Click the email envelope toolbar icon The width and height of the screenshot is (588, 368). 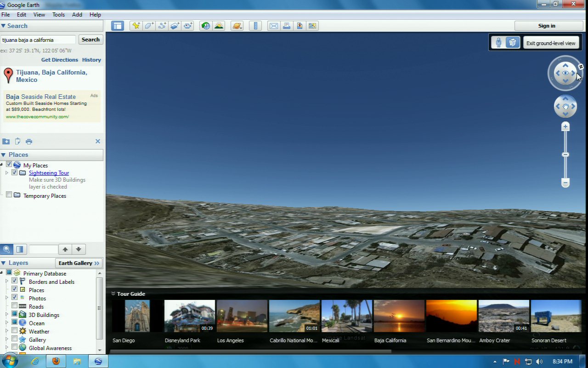(x=274, y=26)
